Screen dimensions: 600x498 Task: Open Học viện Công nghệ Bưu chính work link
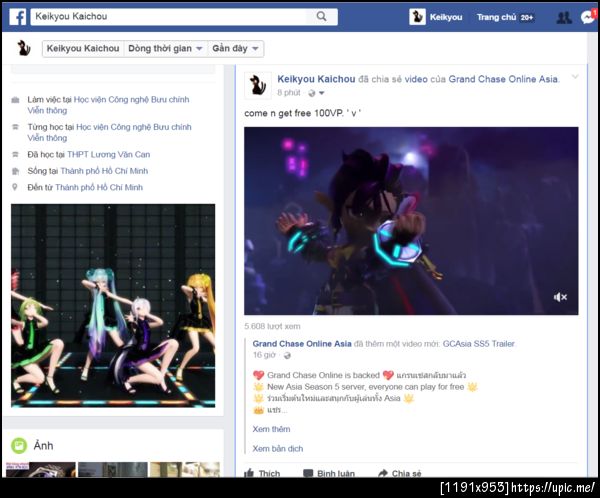[x=108, y=105]
